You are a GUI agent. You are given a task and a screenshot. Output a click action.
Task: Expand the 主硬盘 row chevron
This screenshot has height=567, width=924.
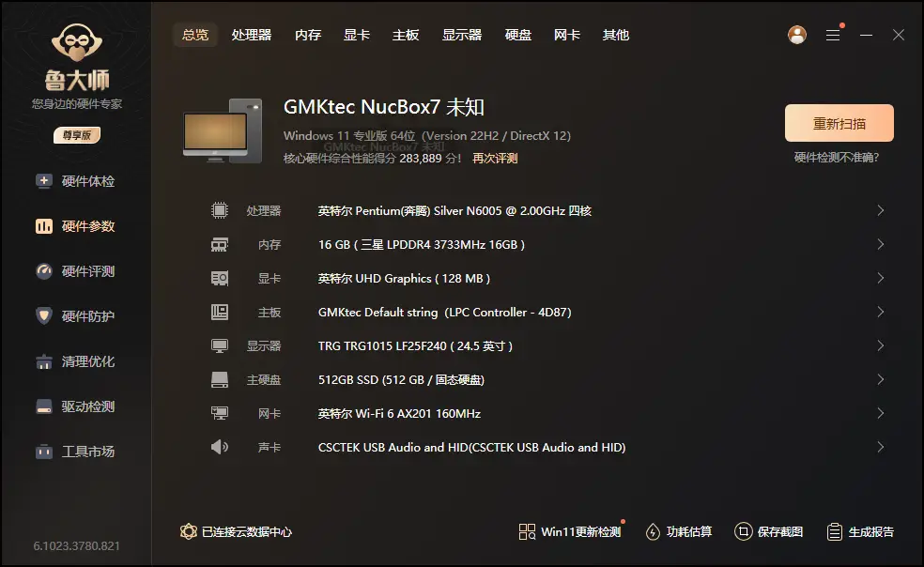[881, 379]
